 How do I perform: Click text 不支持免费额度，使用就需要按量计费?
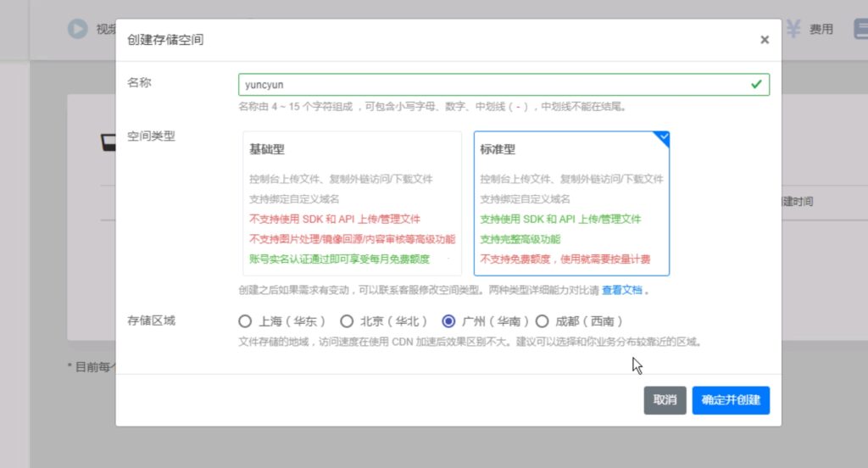tap(565, 259)
